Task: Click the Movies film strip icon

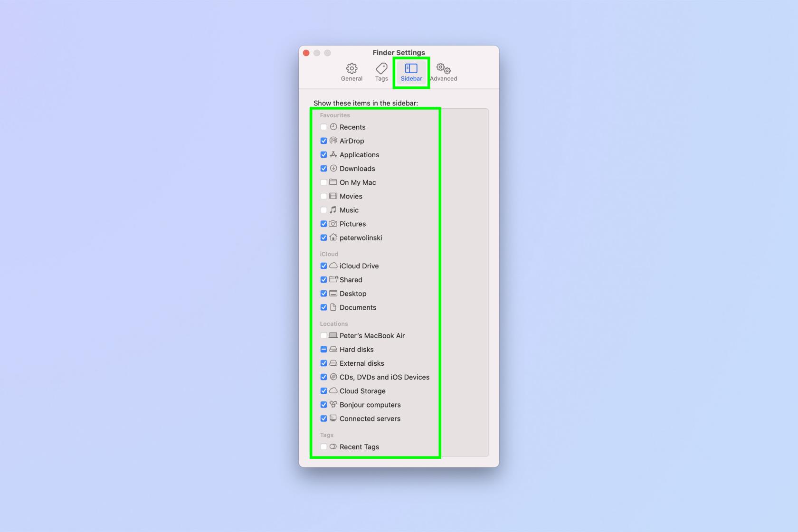Action: [x=333, y=196]
